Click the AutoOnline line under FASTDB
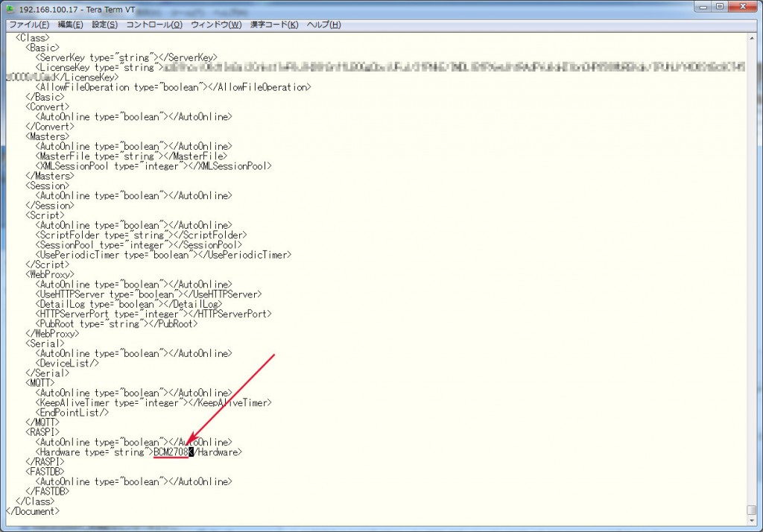 134,481
